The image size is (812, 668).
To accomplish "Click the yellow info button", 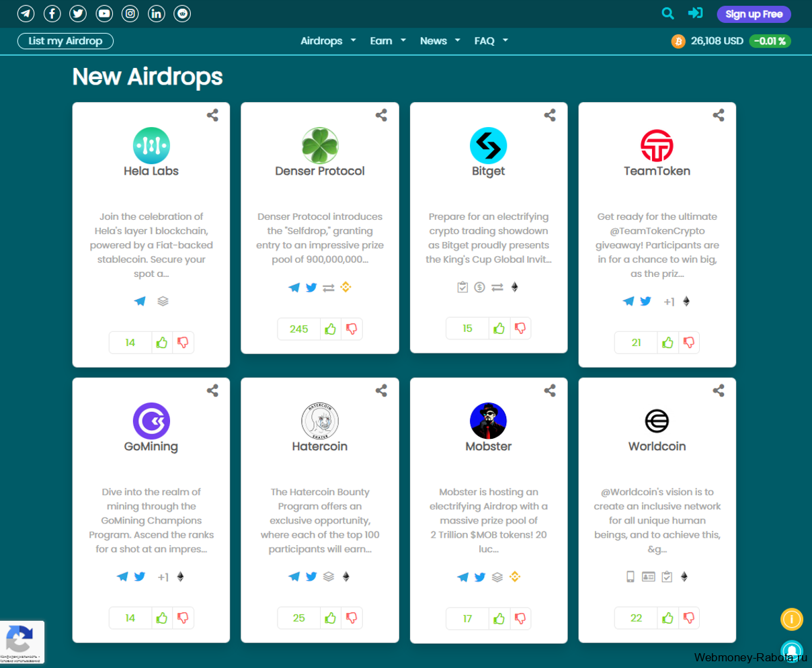I will point(792,619).
